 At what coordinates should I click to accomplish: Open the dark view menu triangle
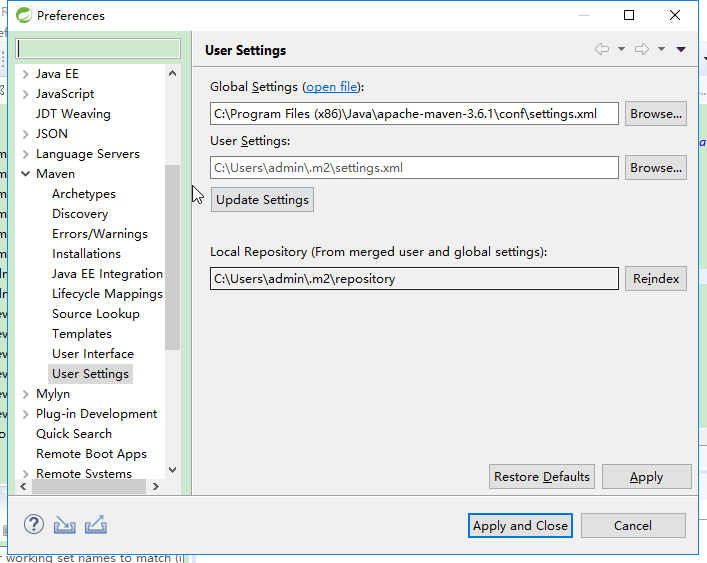pyautogui.click(x=681, y=49)
